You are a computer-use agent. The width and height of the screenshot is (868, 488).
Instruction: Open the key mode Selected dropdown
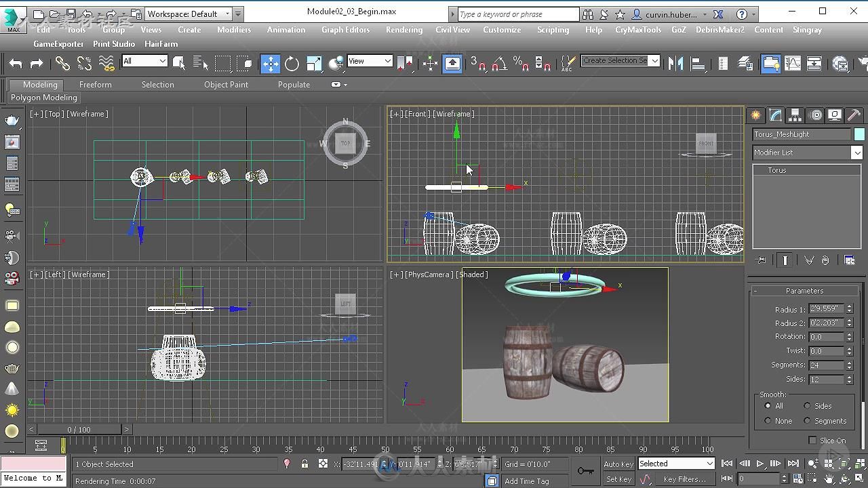(x=676, y=464)
